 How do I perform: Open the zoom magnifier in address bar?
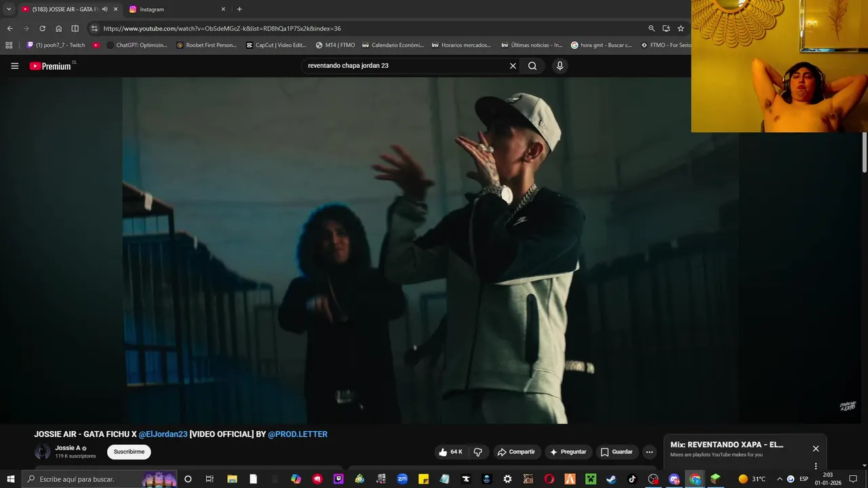click(x=652, y=28)
